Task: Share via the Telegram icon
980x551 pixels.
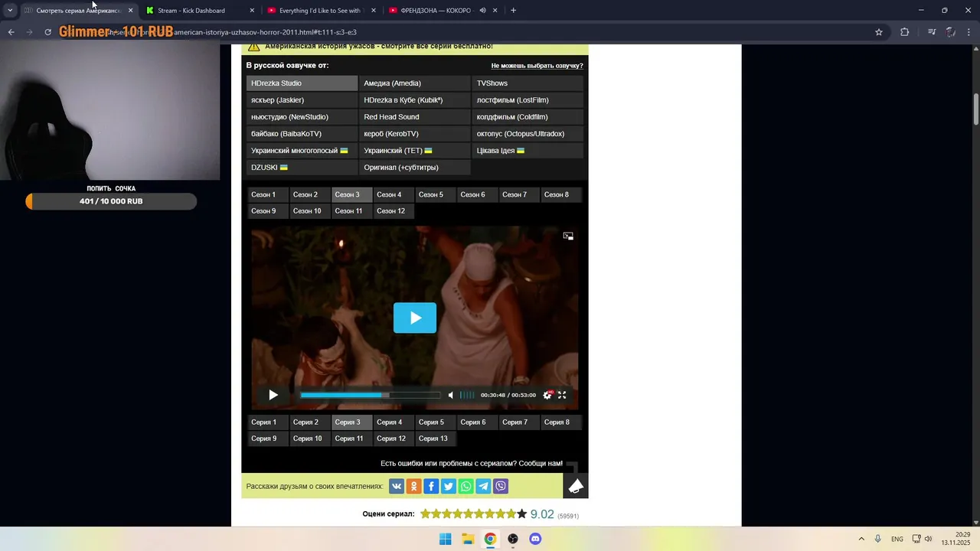Action: tap(483, 486)
